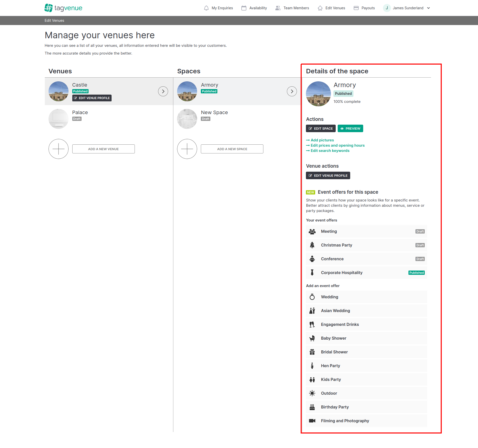This screenshot has width=478, height=448.
Task: Add the Asian Wedding event offer
Action: coord(366,311)
